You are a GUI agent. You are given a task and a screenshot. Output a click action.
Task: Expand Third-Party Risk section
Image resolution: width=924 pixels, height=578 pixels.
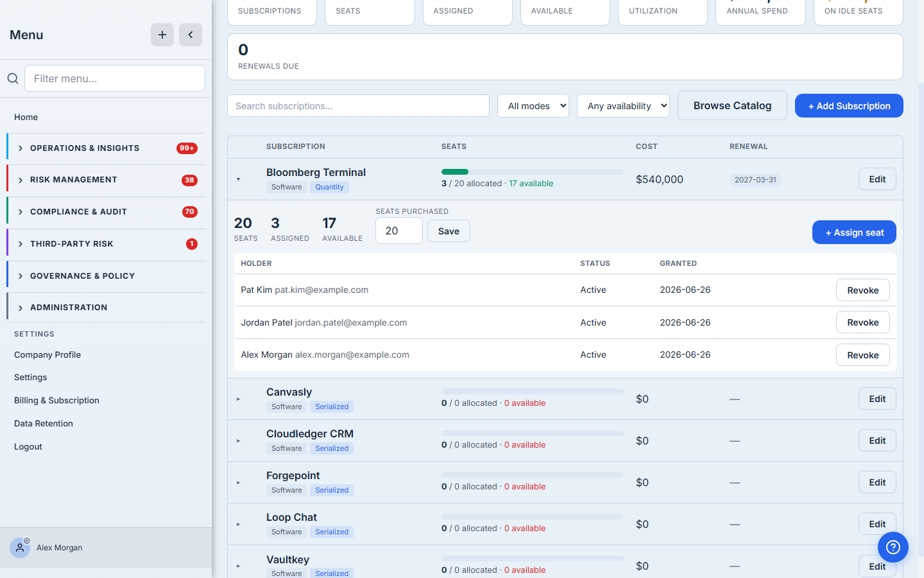(106, 244)
